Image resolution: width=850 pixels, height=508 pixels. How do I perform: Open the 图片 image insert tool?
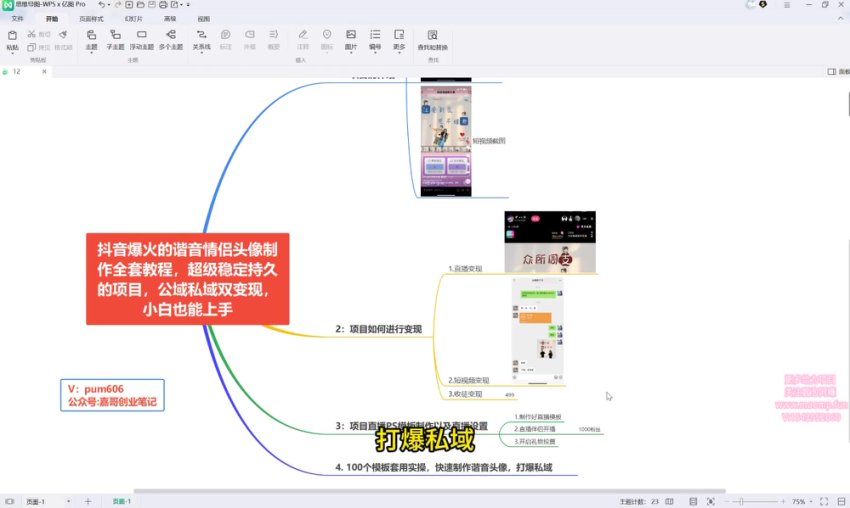tap(351, 39)
